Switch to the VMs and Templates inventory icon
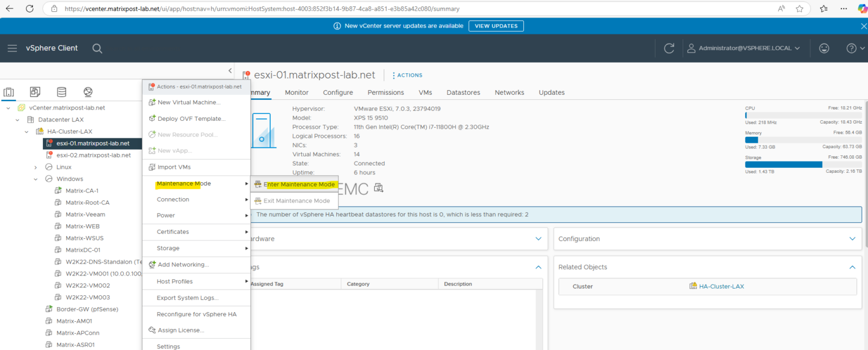The width and height of the screenshot is (868, 350). pyautogui.click(x=34, y=91)
